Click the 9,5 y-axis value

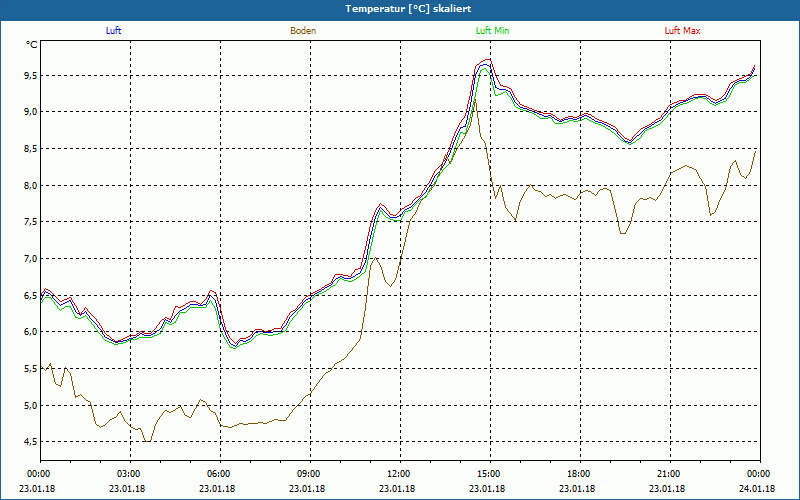pos(31,76)
